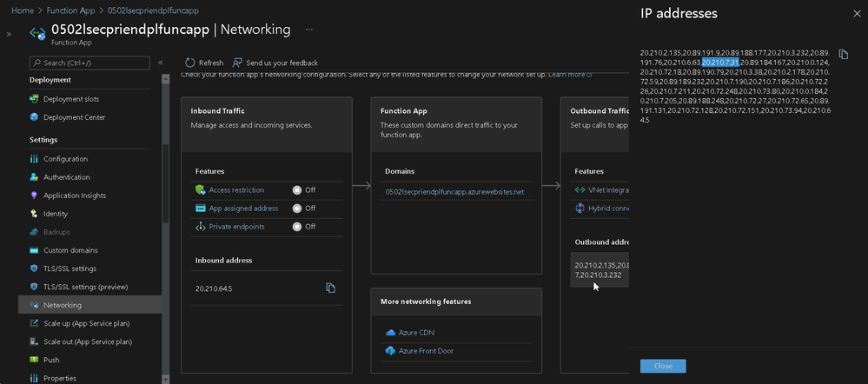Click the highlighted IP 20.210.7.31
Image resolution: width=868 pixels, height=384 pixels.
[719, 62]
